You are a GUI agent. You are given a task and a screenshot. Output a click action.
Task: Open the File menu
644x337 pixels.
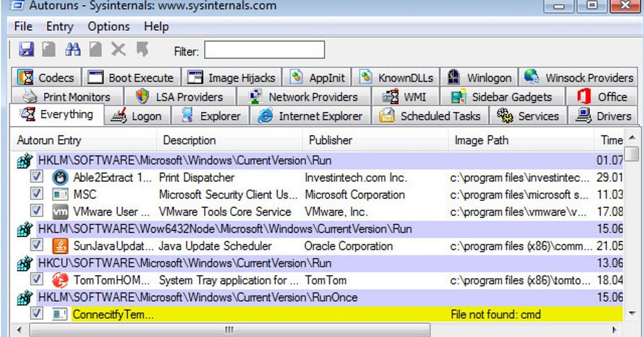pyautogui.click(x=23, y=27)
